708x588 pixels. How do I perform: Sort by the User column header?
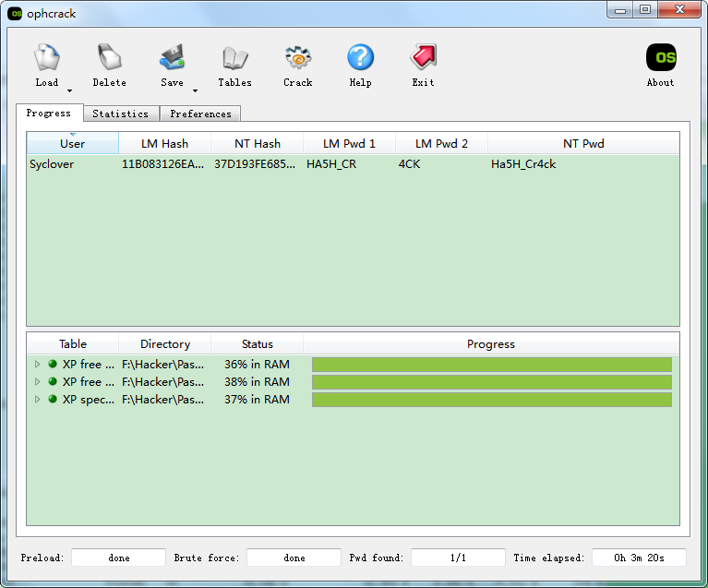tap(73, 144)
